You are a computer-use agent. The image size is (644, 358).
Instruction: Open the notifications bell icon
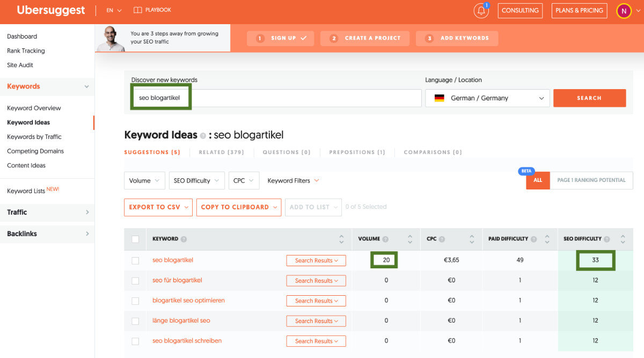[481, 11]
